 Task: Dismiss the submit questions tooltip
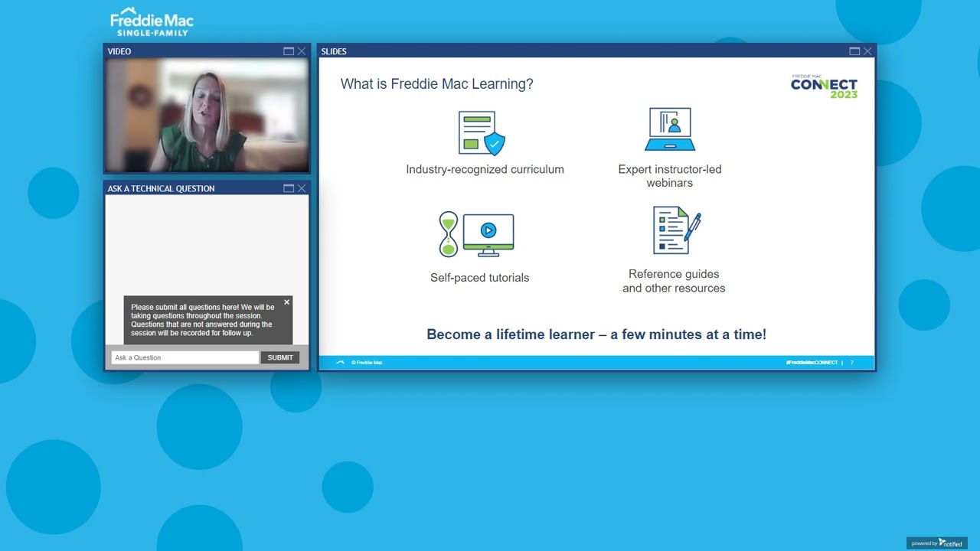(287, 302)
